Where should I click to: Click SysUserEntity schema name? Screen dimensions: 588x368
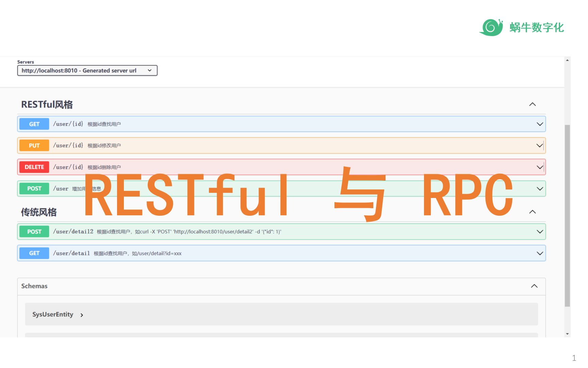pyautogui.click(x=53, y=314)
